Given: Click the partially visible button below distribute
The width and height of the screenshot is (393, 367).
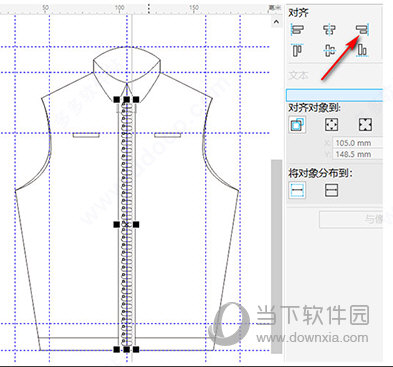Looking at the screenshot, I should click(351, 219).
